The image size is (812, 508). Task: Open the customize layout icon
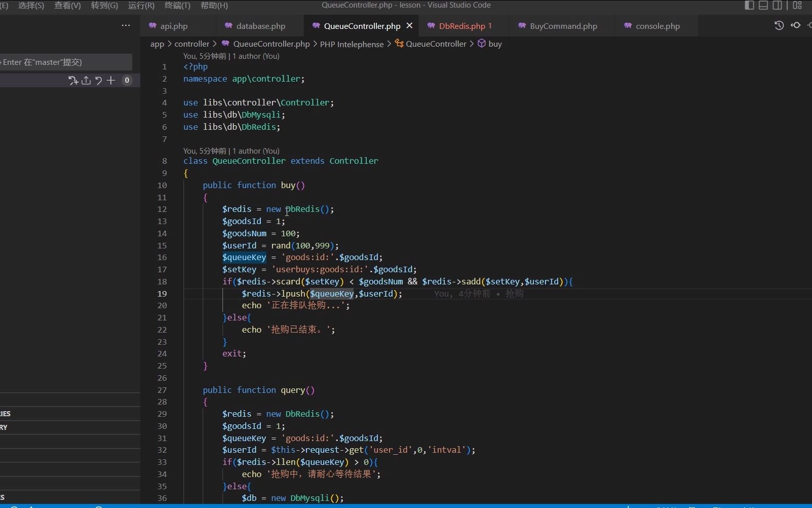click(x=797, y=6)
